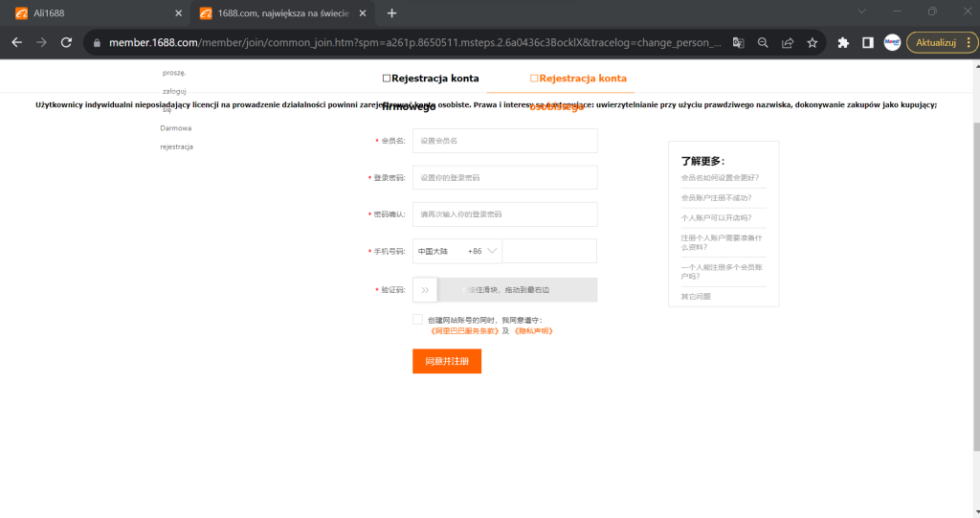Click the zoom magnifier icon in address bar

point(763,42)
